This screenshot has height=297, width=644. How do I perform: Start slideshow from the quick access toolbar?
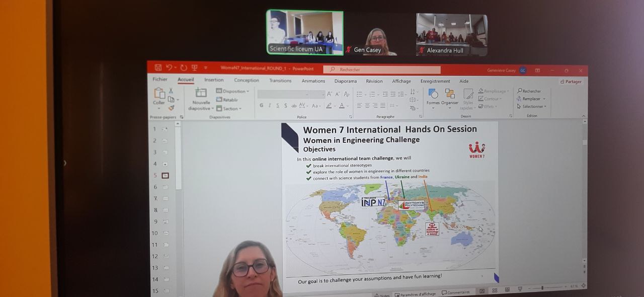(x=194, y=67)
